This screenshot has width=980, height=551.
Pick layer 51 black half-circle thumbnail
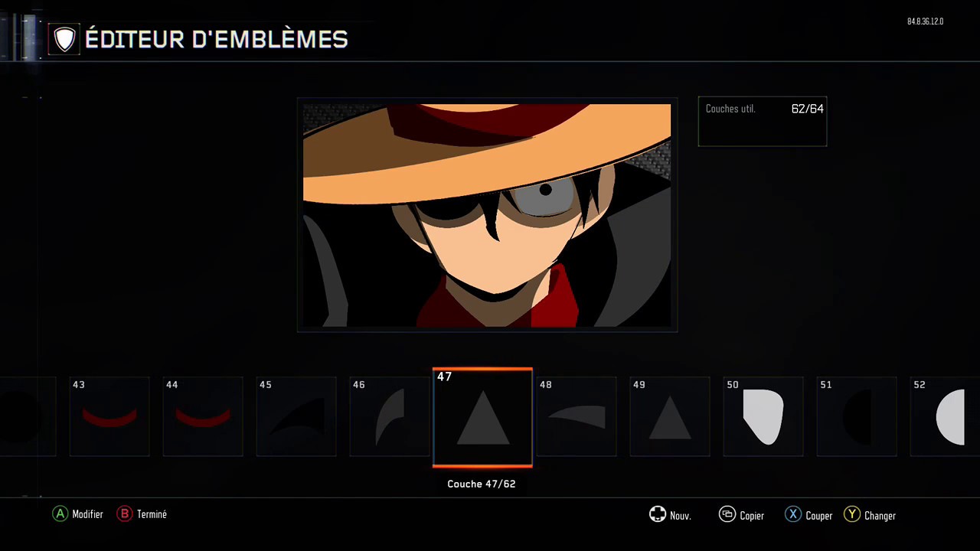(x=857, y=416)
